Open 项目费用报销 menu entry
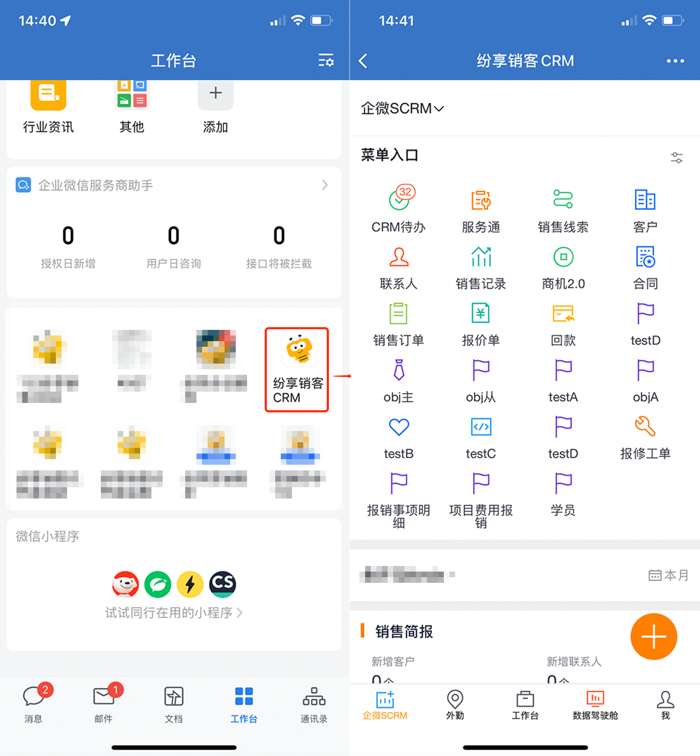 click(x=481, y=500)
